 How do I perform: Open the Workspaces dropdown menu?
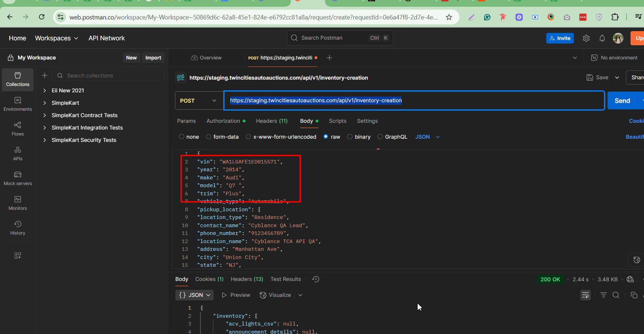(57, 38)
